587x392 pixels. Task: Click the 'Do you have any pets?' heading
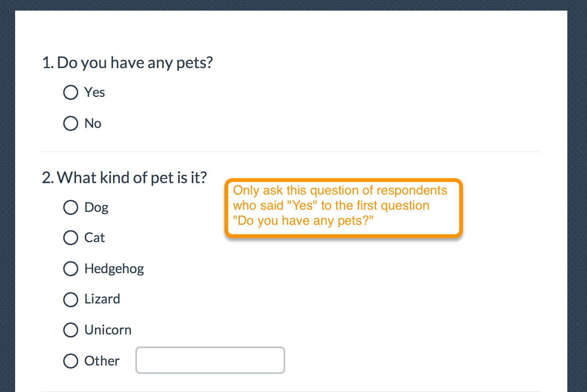127,63
